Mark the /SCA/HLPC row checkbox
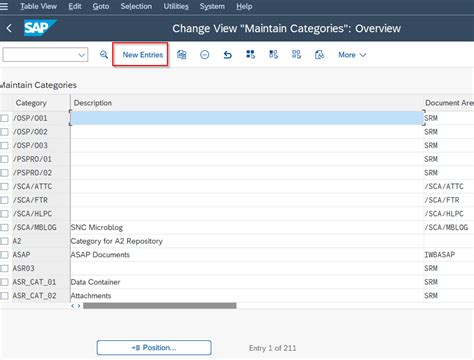 (4, 214)
